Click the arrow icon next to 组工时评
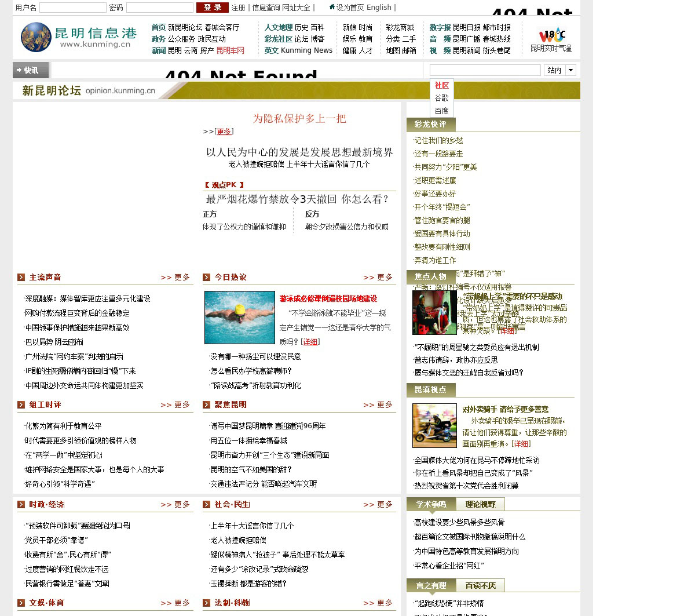This screenshot has height=616, width=695. [x=21, y=405]
